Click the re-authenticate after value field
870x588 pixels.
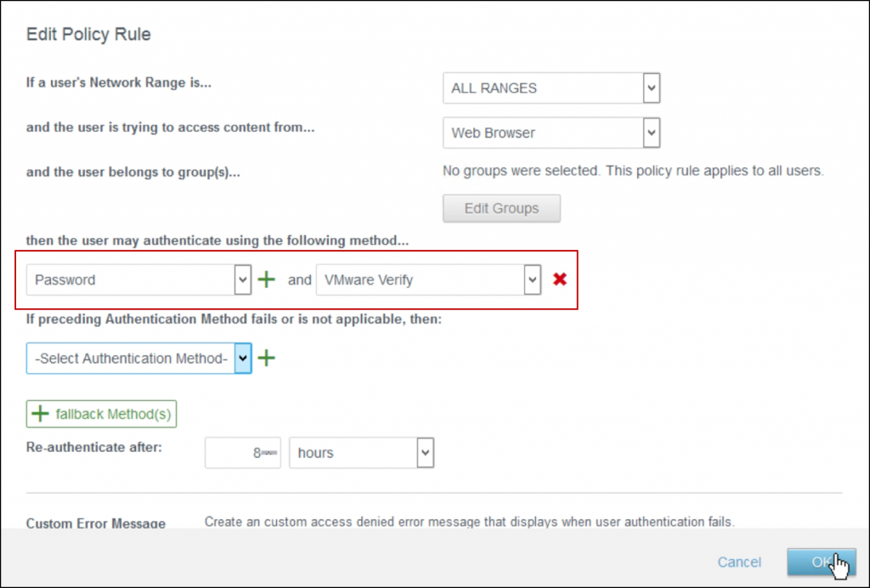coord(242,452)
